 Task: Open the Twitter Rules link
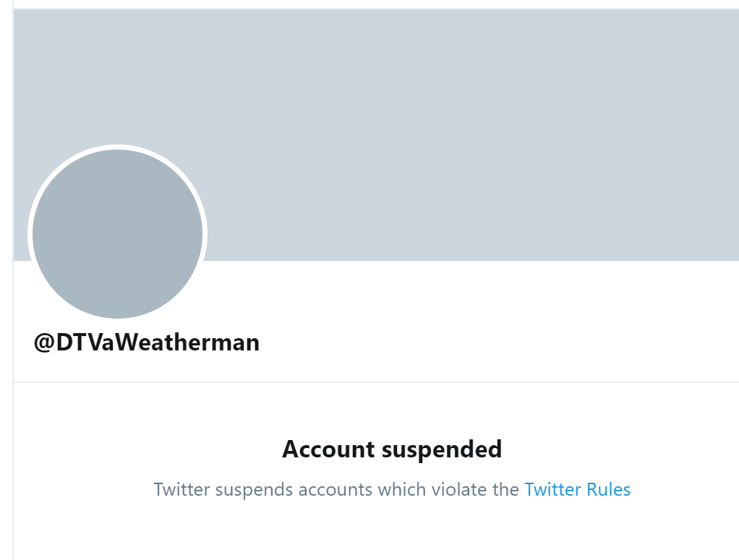[x=577, y=490]
